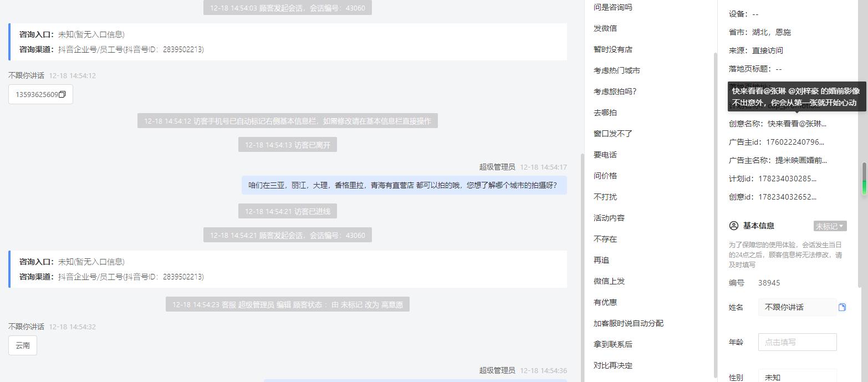Click the 编号 value 38945
This screenshot has width=868, height=382.
coord(769,283)
